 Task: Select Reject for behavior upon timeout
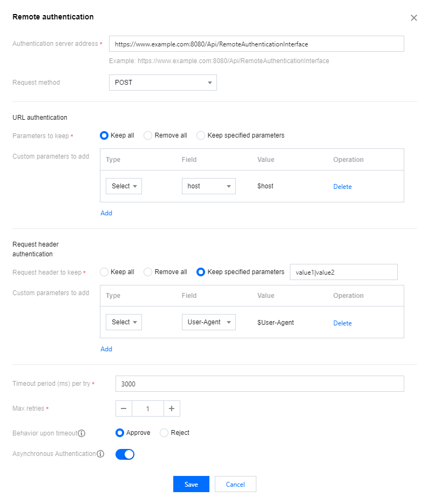(x=164, y=433)
